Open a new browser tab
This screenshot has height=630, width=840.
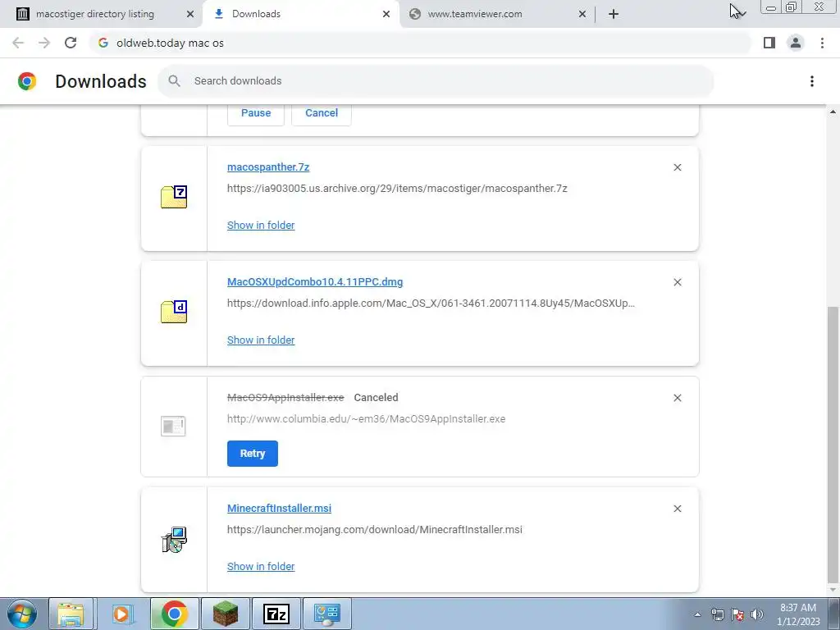[x=614, y=14]
